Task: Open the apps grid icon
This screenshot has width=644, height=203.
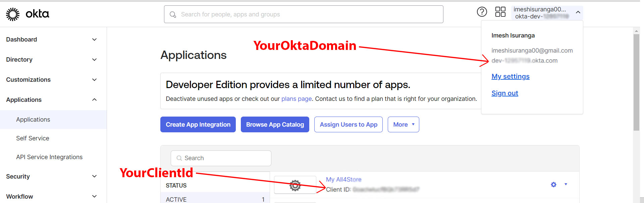Action: [x=500, y=12]
